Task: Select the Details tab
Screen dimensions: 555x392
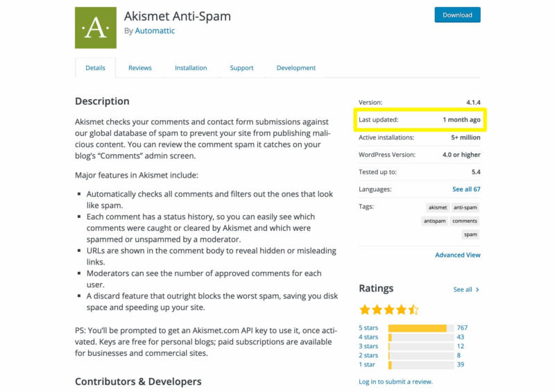Action: [95, 68]
